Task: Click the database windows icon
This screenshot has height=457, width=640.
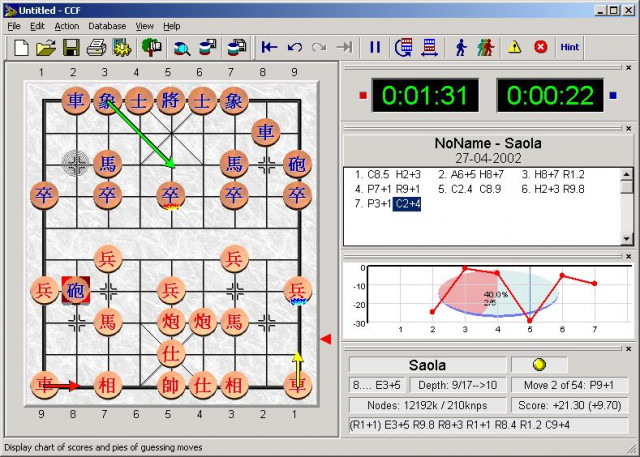Action: 207,47
